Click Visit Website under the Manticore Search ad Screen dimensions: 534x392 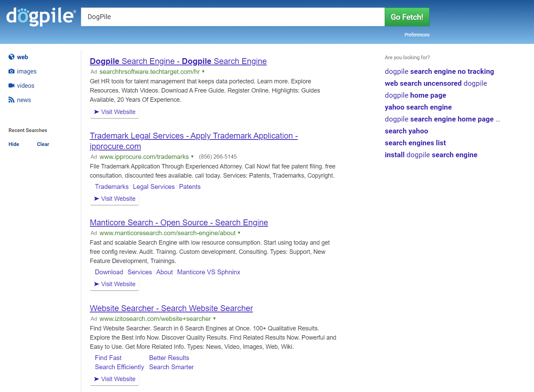(x=114, y=284)
